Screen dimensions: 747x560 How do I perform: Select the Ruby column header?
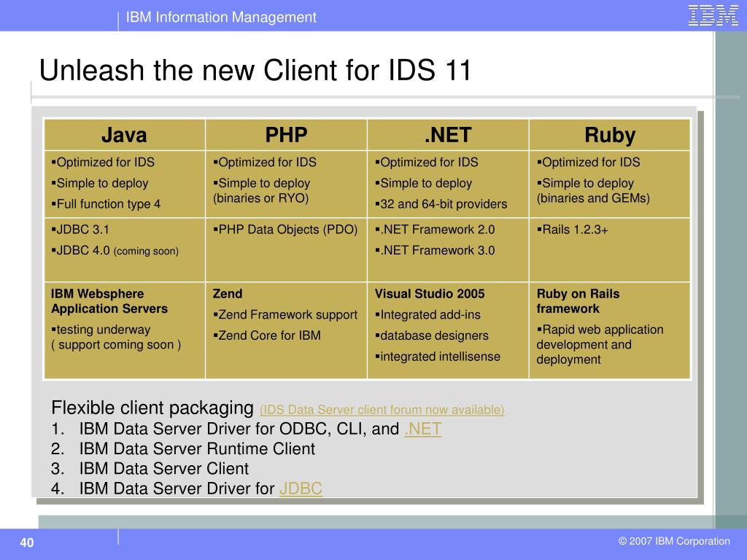(610, 135)
